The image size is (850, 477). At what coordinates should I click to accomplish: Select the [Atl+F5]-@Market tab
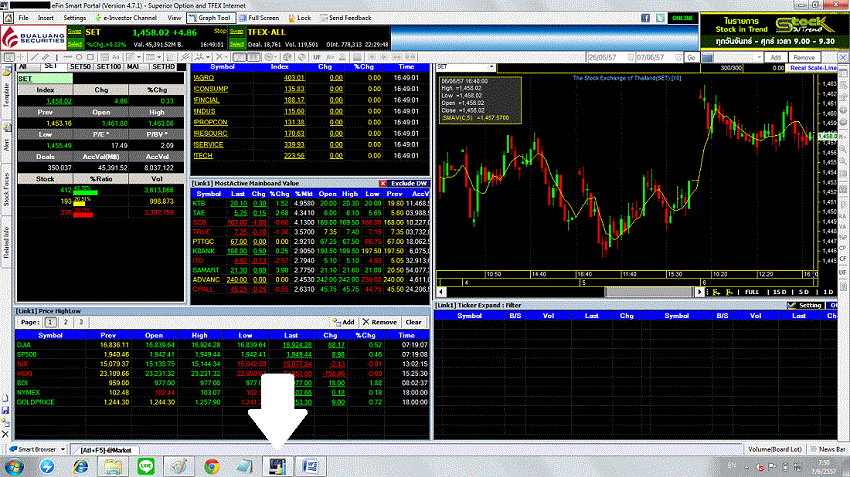coord(106,450)
